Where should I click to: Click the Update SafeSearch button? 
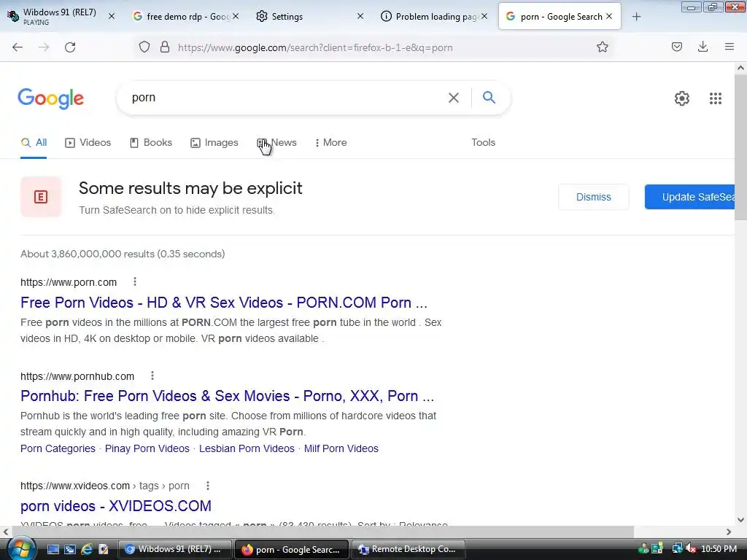690,197
